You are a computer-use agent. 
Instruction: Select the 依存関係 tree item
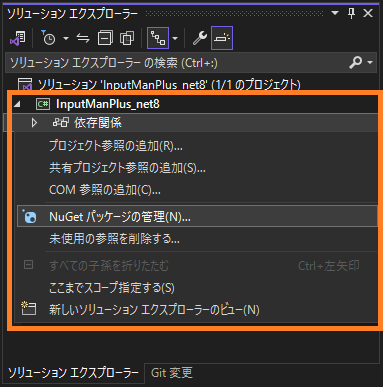click(98, 123)
